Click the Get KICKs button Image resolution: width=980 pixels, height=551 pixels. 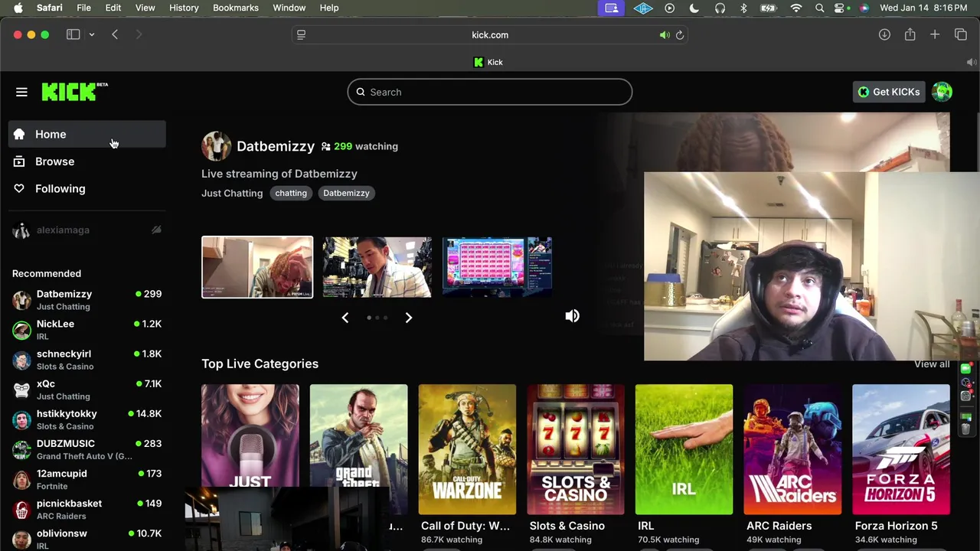click(889, 92)
